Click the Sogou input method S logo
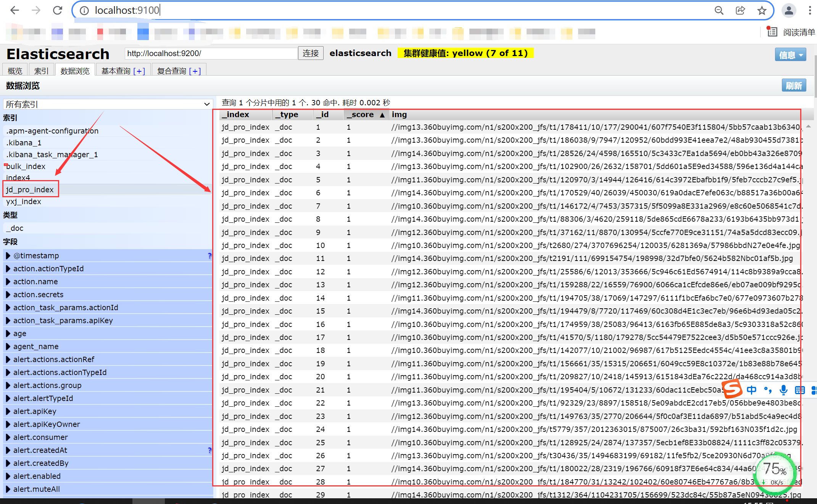Screen dimensions: 817x504 point(732,389)
